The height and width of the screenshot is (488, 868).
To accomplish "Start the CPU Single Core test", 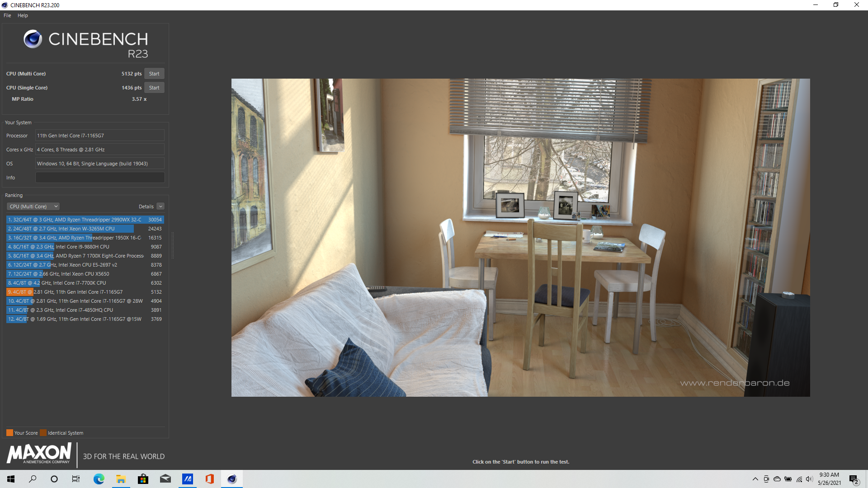I will click(x=154, y=88).
